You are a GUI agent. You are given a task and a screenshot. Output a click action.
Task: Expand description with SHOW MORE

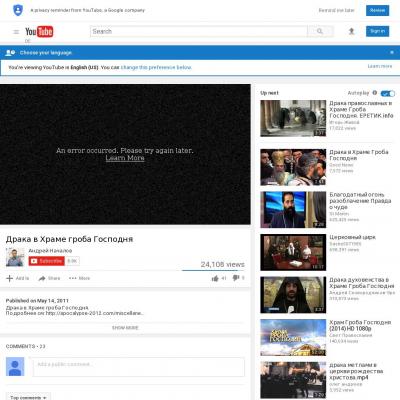click(x=125, y=328)
